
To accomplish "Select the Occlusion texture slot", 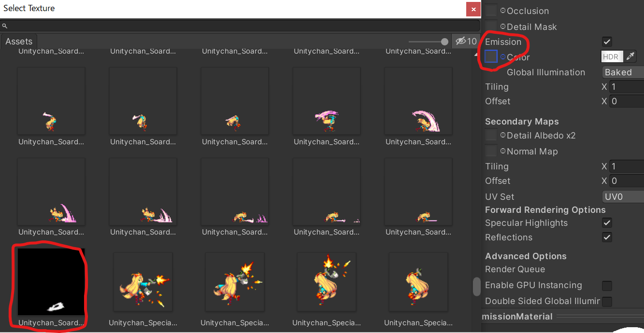I will [491, 11].
